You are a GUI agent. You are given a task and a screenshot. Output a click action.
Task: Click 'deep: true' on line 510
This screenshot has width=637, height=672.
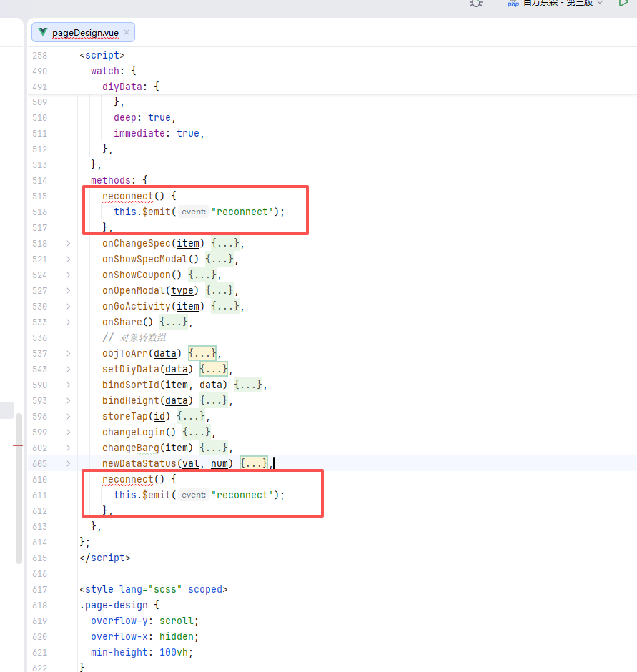point(142,118)
